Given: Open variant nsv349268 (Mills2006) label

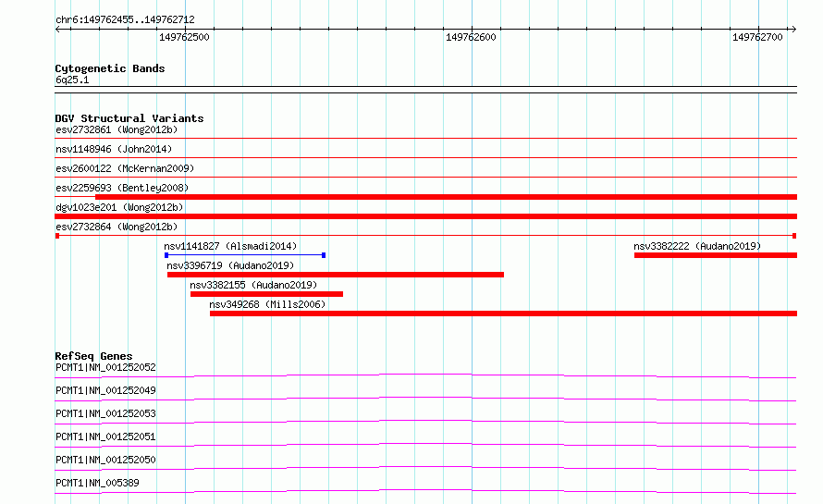Looking at the screenshot, I should coord(267,304).
